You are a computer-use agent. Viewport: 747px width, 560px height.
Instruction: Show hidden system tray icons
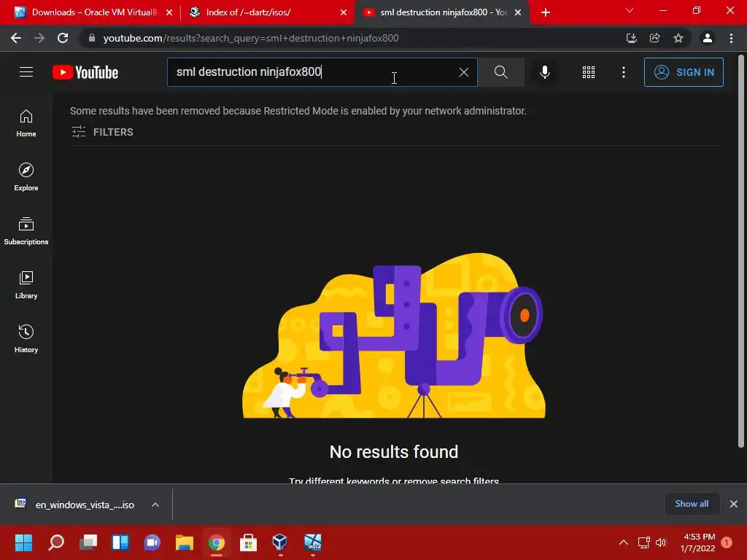pos(623,542)
